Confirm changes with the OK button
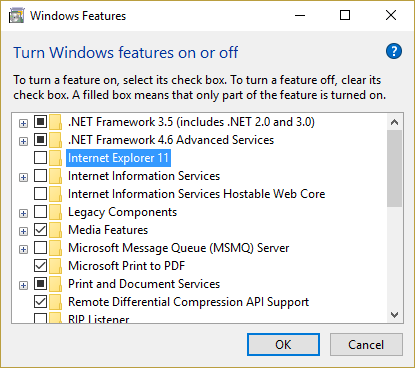415x368 pixels. [283, 345]
